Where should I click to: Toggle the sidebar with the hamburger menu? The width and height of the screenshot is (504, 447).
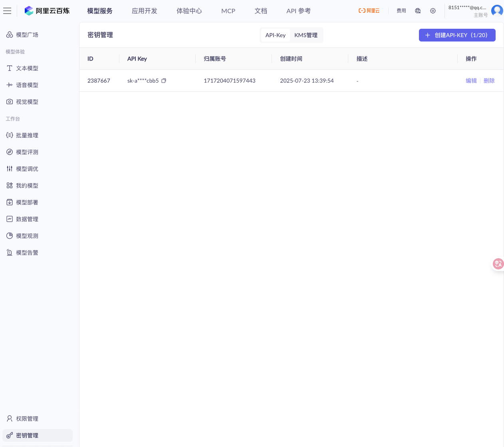[7, 11]
